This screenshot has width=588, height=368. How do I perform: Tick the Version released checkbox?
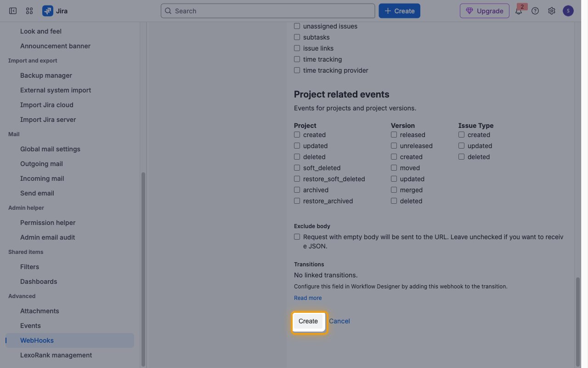pos(394,135)
